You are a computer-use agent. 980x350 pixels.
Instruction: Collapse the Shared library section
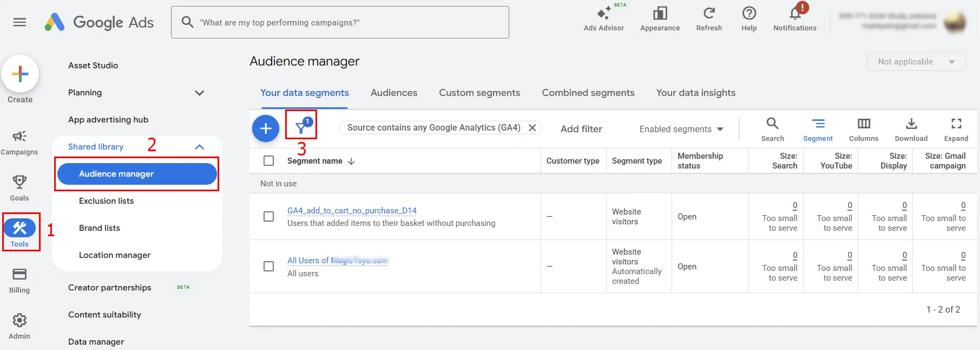click(199, 147)
